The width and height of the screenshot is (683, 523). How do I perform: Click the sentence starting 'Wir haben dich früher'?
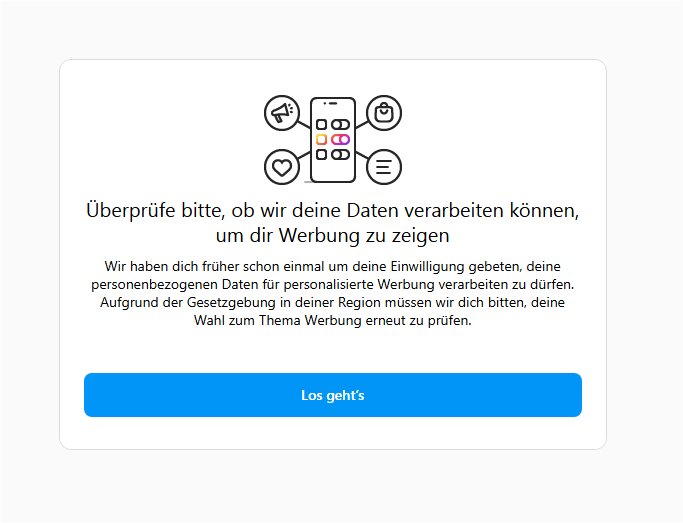coord(333,266)
